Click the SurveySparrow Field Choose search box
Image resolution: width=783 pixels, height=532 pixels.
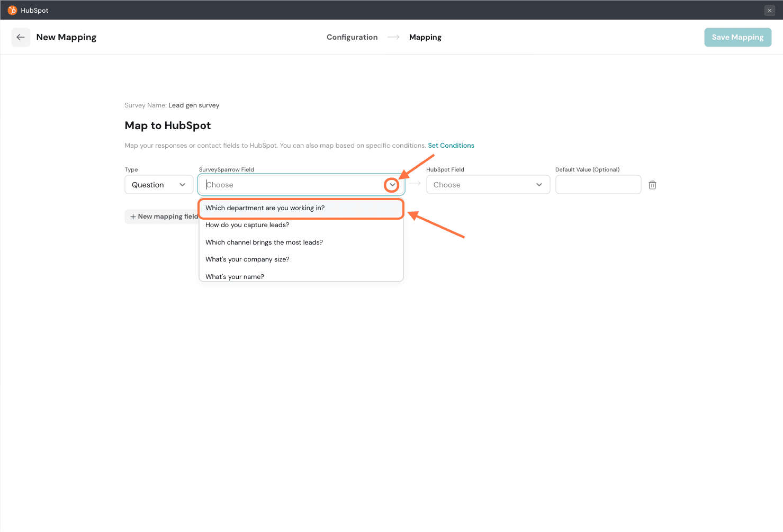(291, 185)
